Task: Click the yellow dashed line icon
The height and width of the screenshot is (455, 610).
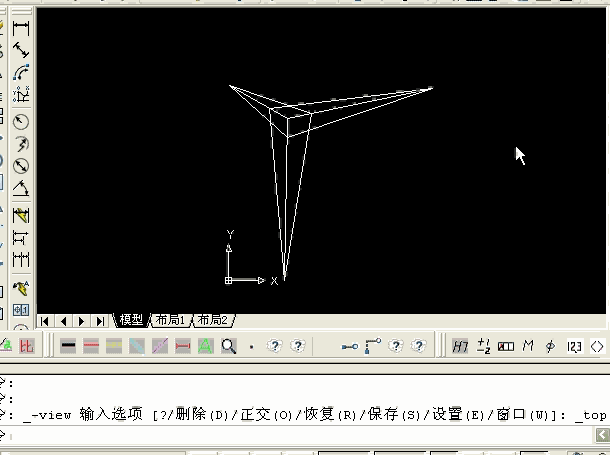Action: 114,345
